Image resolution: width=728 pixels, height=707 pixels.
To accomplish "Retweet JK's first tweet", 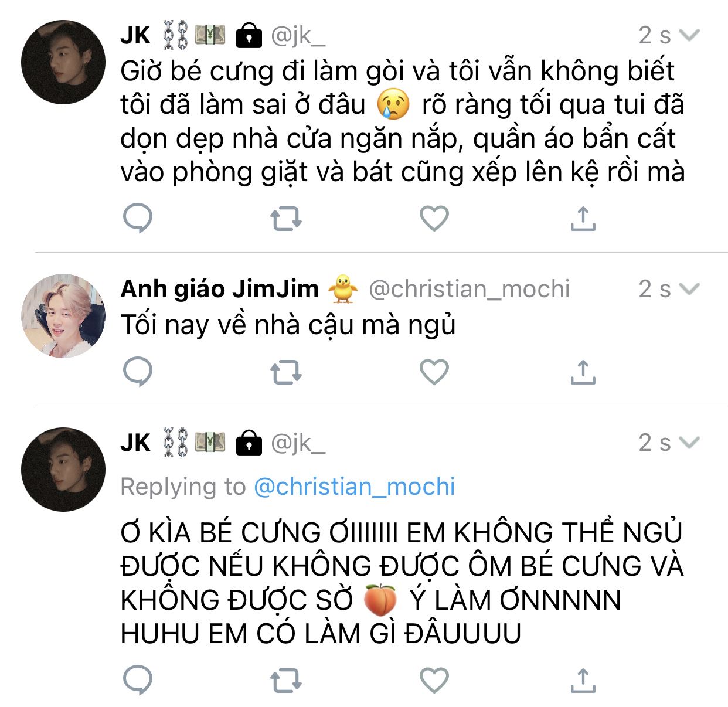I will [x=286, y=219].
